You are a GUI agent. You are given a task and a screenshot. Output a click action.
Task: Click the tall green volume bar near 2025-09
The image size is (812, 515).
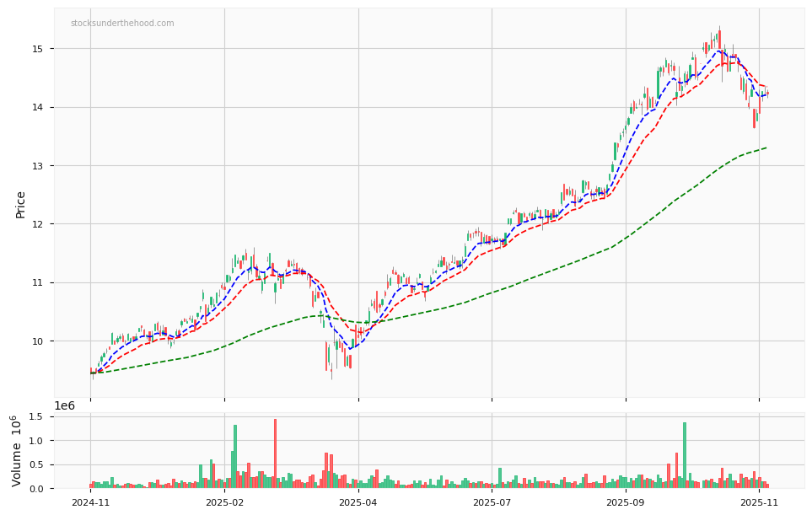pyautogui.click(x=685, y=455)
